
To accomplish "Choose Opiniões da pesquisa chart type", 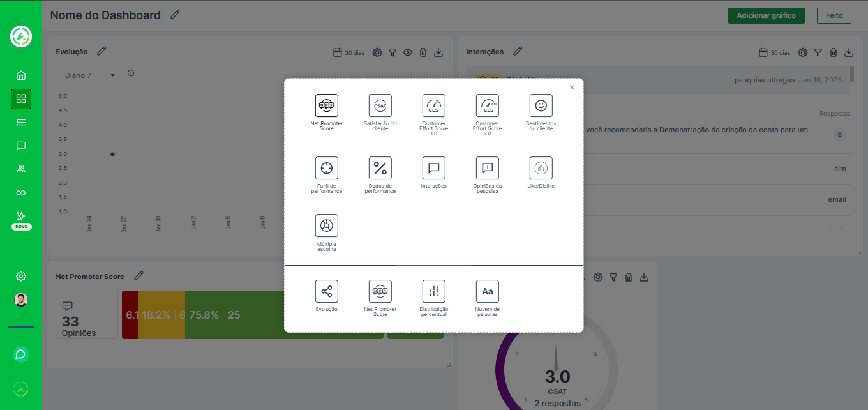I will pyautogui.click(x=488, y=175).
